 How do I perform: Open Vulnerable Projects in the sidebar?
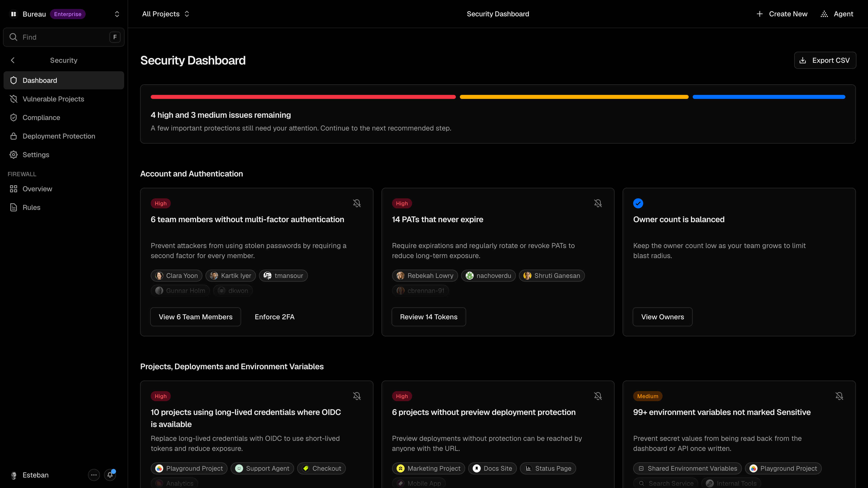(x=64, y=99)
